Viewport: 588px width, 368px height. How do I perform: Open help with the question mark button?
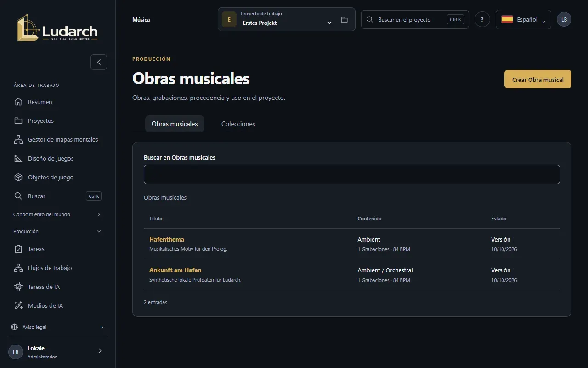[482, 19]
